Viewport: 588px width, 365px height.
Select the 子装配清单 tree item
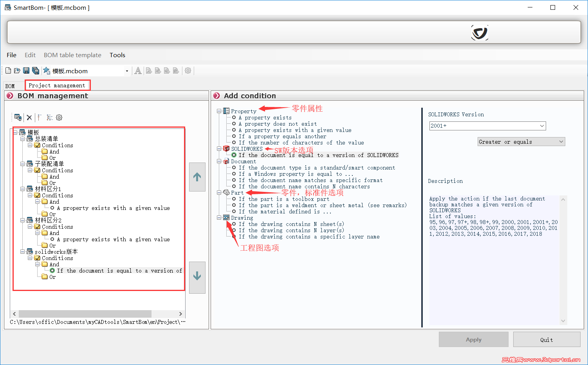[x=49, y=164]
